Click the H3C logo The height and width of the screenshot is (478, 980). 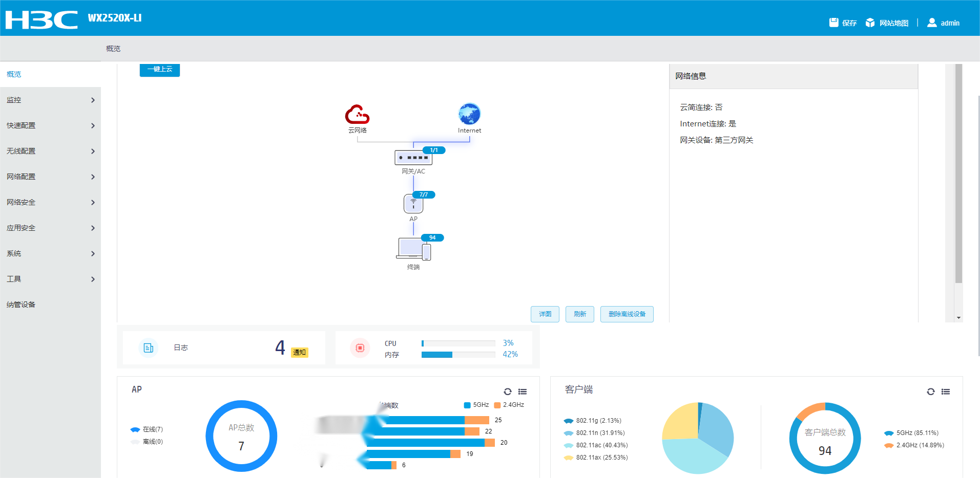tap(41, 19)
